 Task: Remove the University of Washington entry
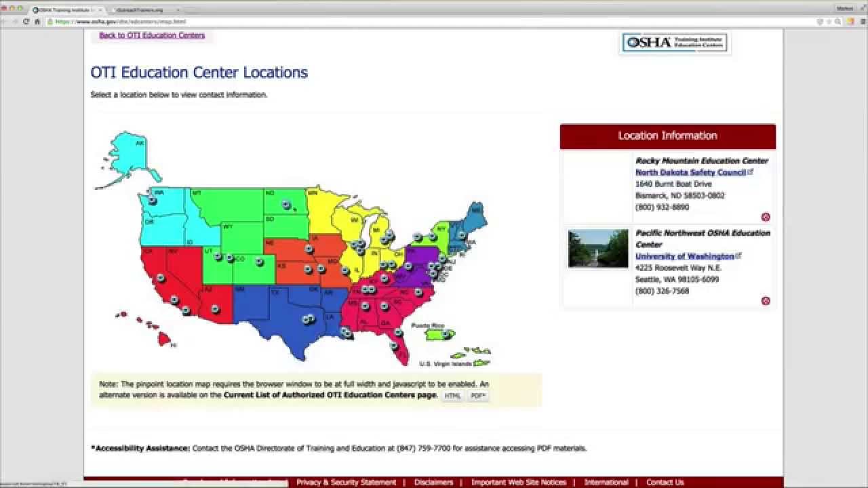pos(766,301)
